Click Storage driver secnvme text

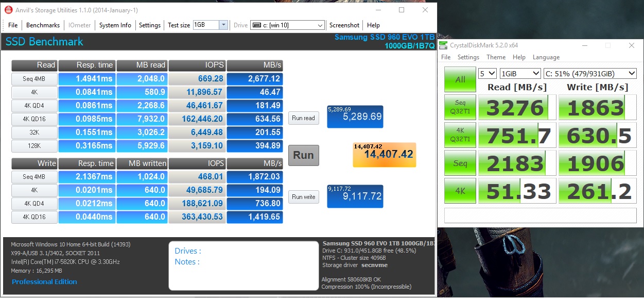tap(355, 265)
